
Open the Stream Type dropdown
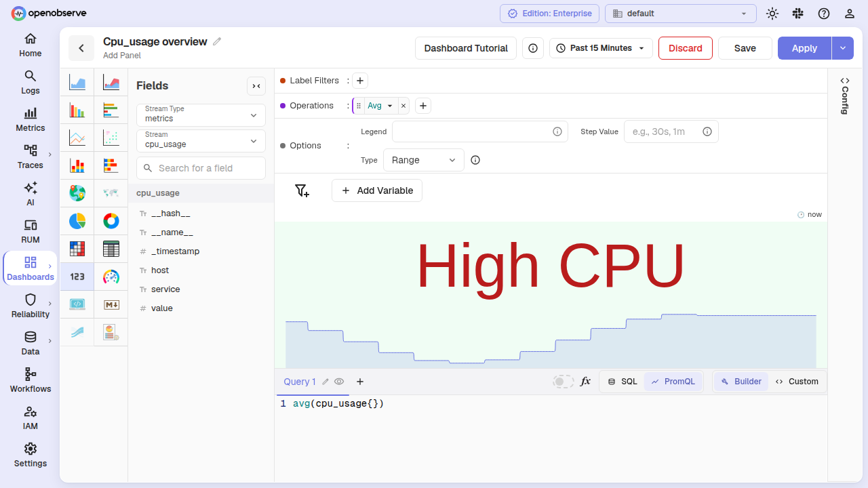(201, 115)
